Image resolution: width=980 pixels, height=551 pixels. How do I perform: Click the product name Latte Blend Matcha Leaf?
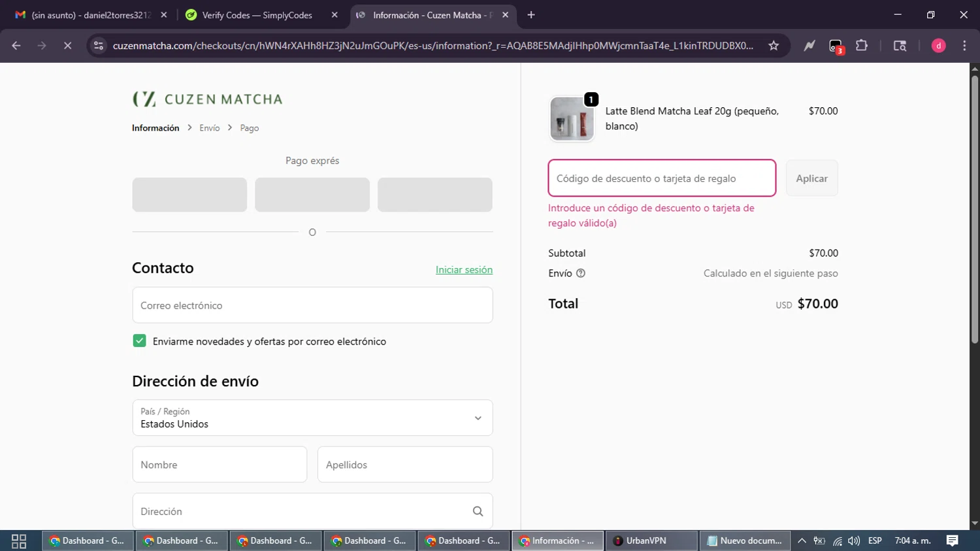click(x=692, y=118)
